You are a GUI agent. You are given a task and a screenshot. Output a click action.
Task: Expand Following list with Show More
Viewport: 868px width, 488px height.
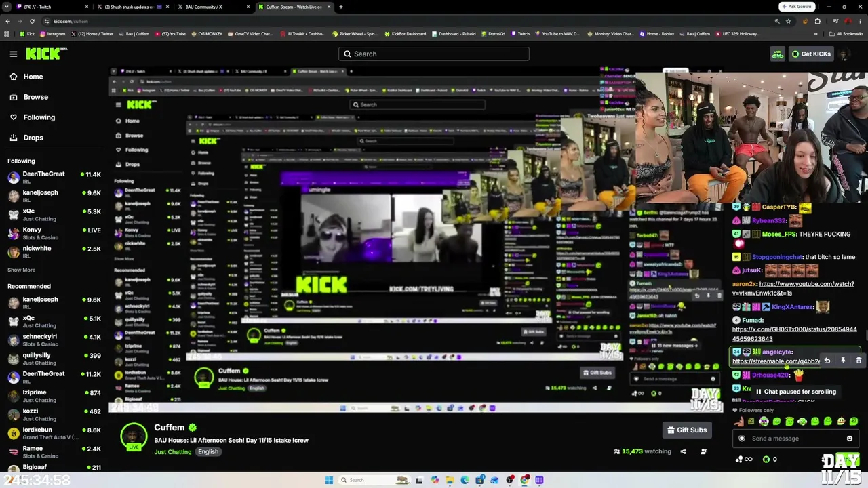coord(21,270)
